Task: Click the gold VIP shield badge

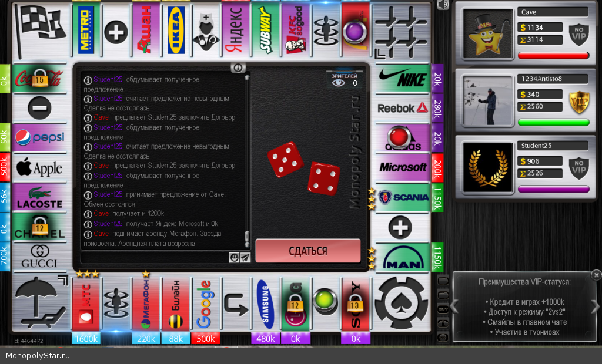Action: click(579, 102)
